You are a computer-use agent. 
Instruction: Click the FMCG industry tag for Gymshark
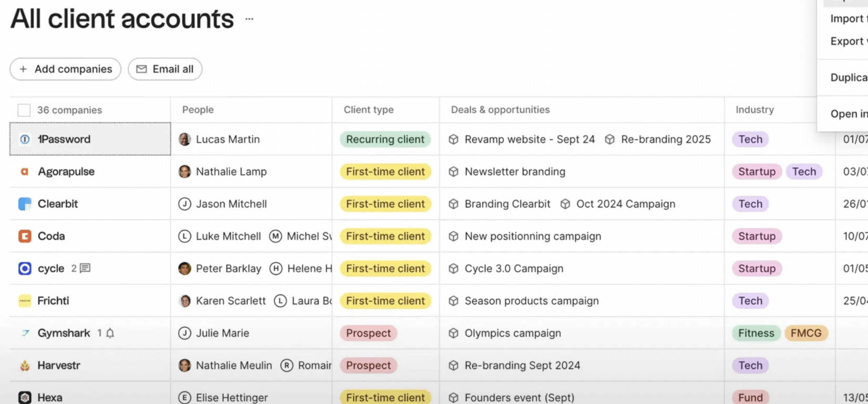[806, 333]
